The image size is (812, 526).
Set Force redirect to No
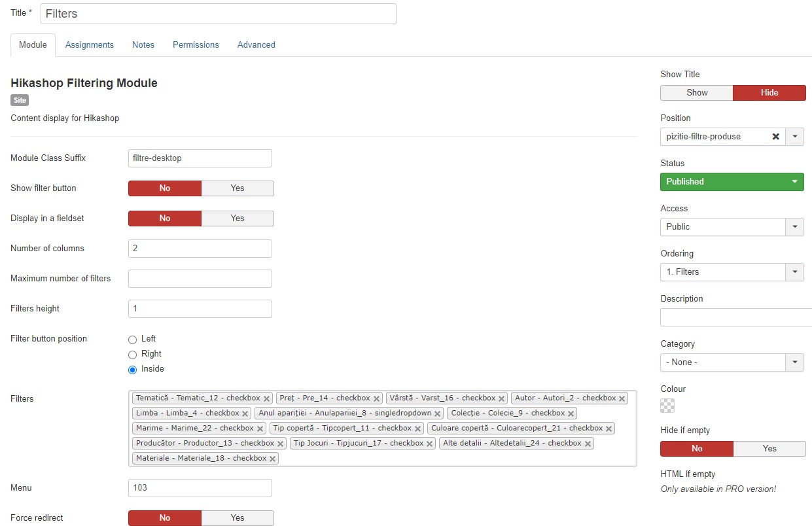165,517
